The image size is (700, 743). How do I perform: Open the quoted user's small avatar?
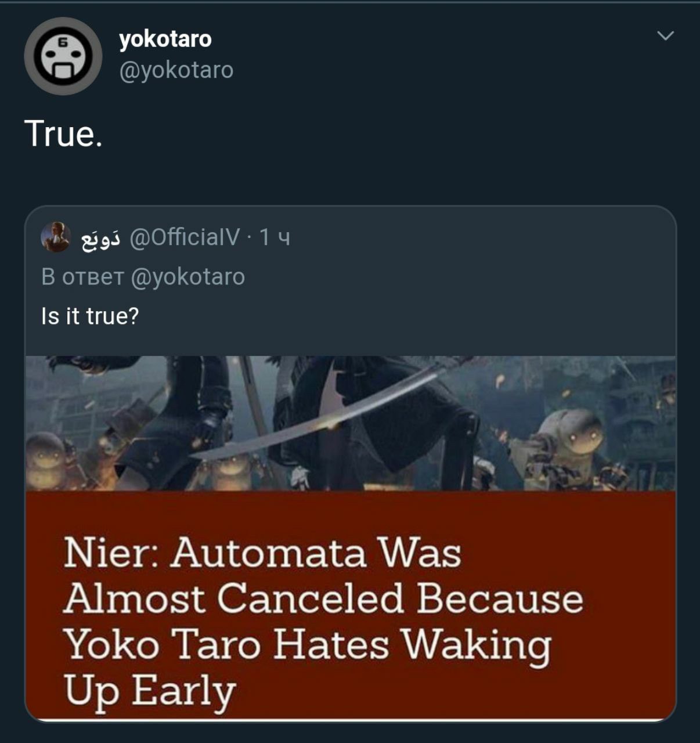point(56,237)
